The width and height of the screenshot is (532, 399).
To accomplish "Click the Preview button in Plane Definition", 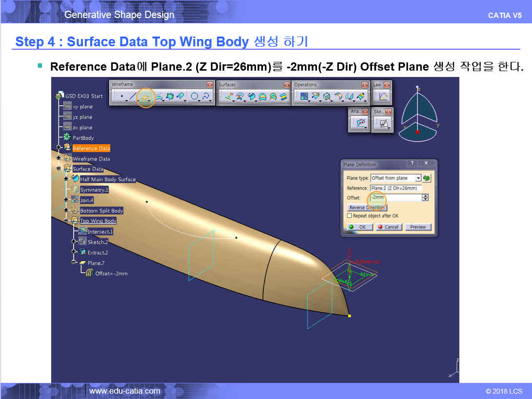I will (x=418, y=227).
